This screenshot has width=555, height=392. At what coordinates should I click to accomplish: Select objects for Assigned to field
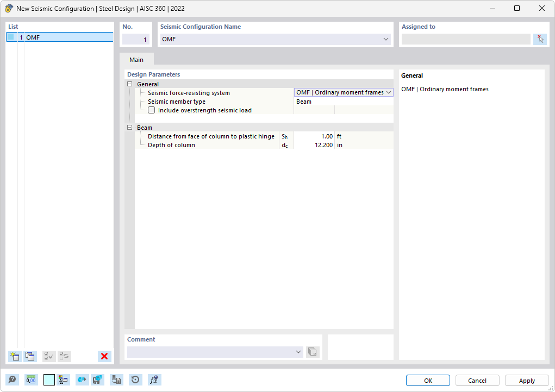(540, 39)
